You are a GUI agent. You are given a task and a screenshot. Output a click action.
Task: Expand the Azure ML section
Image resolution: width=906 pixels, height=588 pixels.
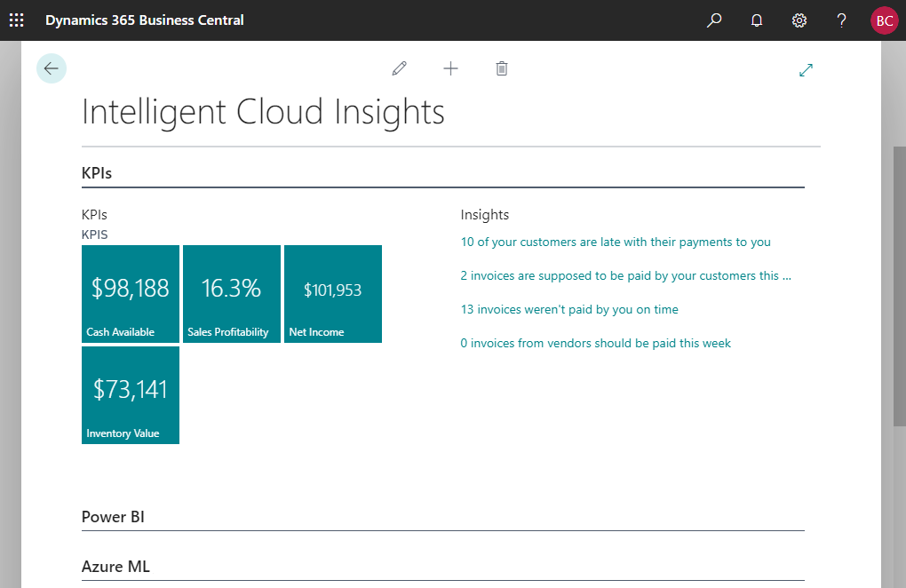(115, 567)
